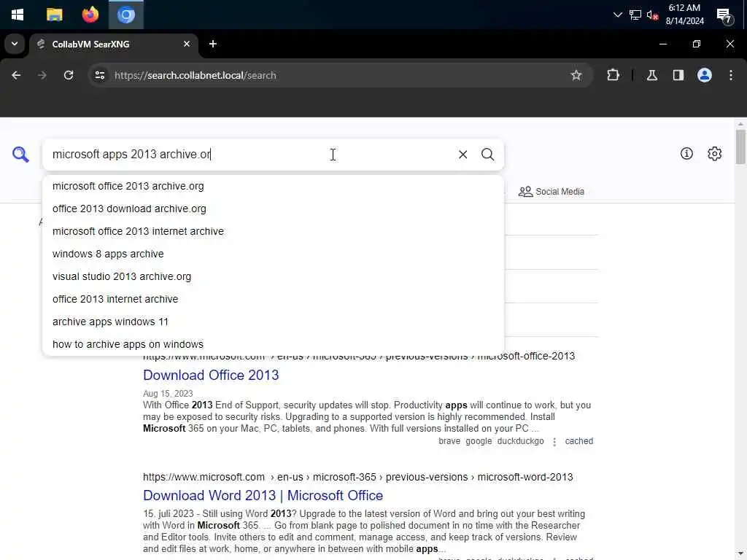This screenshot has width=747, height=560.
Task: Open the Office 2013 result options dots
Action: click(554, 441)
